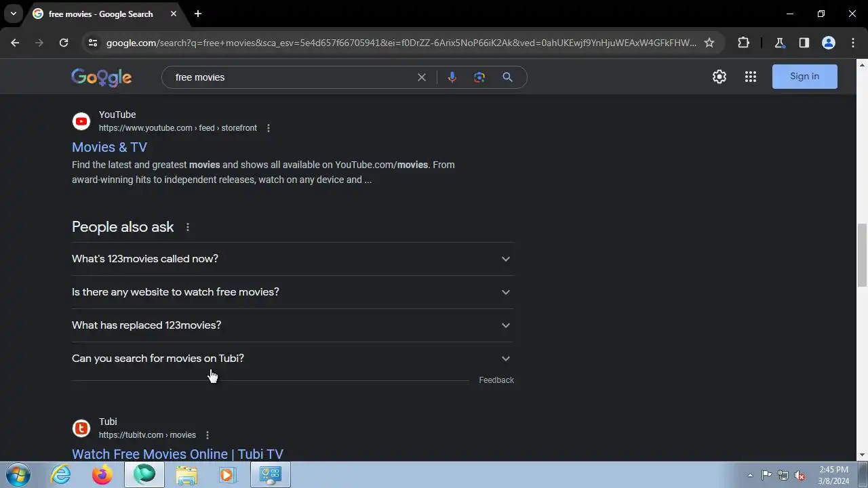Viewport: 868px width, 488px height.
Task: Open File Explorer from taskbar
Action: point(186,475)
